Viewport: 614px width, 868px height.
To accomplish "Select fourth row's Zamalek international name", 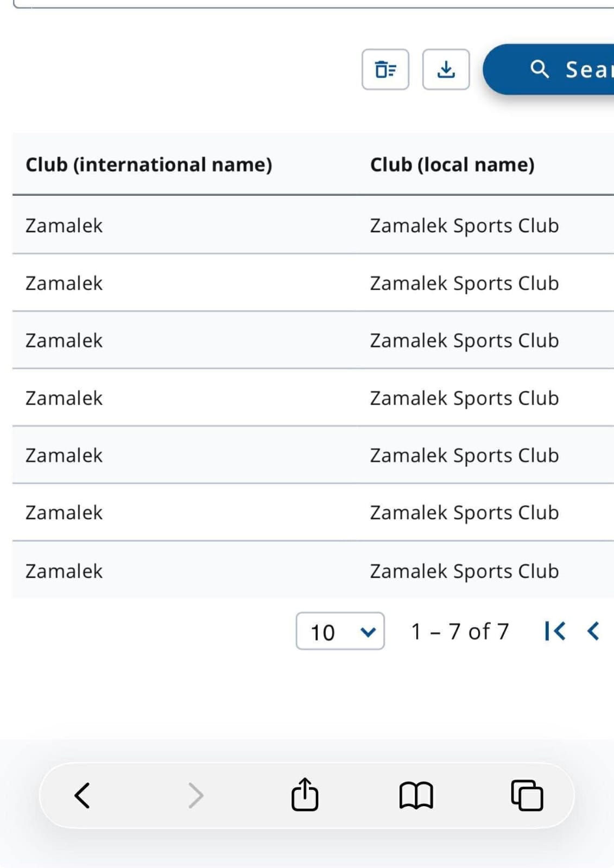I will pyautogui.click(x=64, y=398).
